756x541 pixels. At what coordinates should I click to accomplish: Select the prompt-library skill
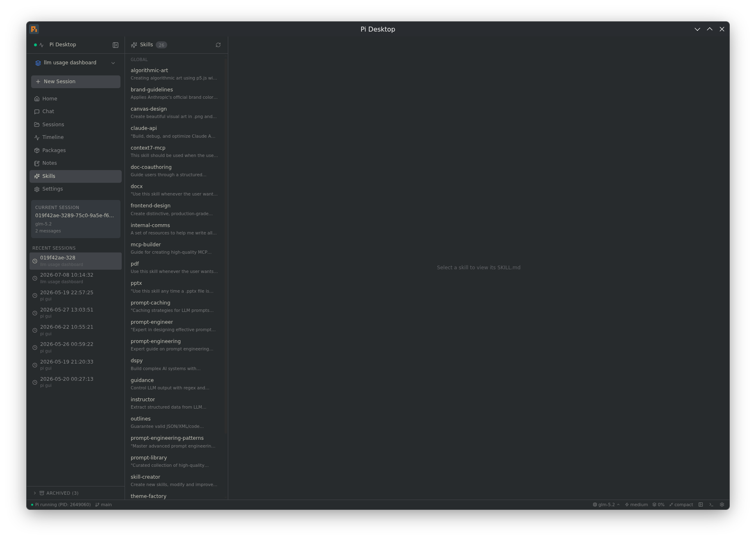pos(175,461)
